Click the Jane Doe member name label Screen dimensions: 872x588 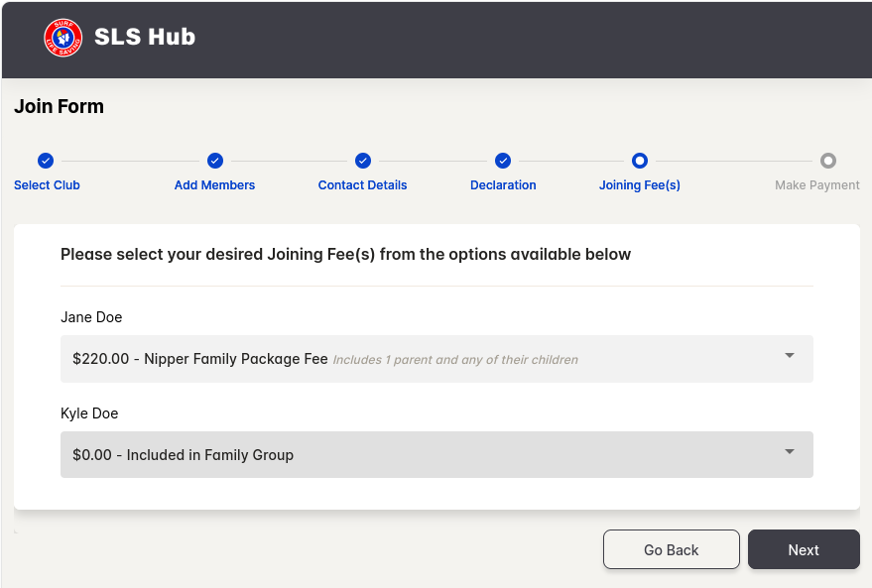91,316
